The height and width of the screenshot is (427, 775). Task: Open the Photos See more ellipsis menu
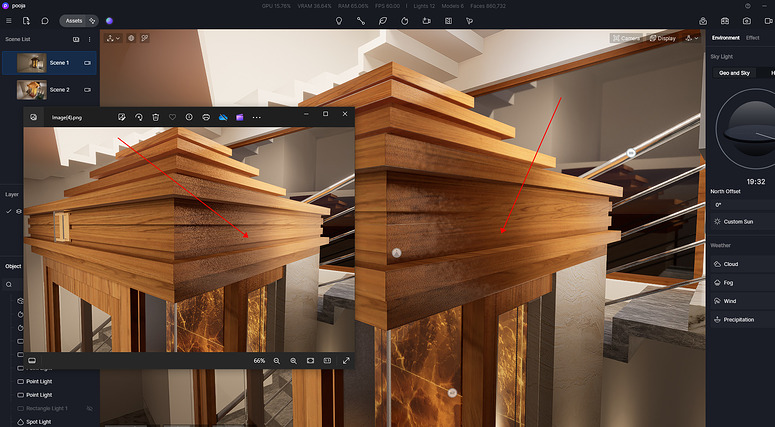pyautogui.click(x=257, y=118)
